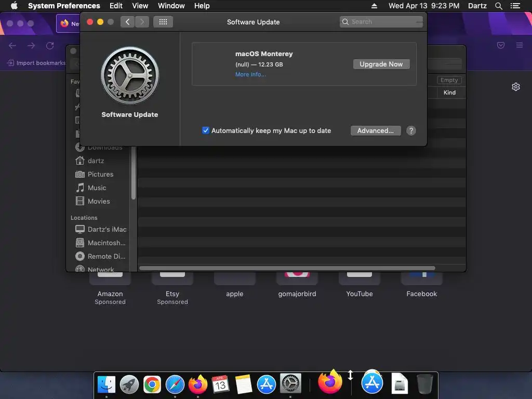
Task: Reload the Firefox page
Action: click(x=50, y=46)
